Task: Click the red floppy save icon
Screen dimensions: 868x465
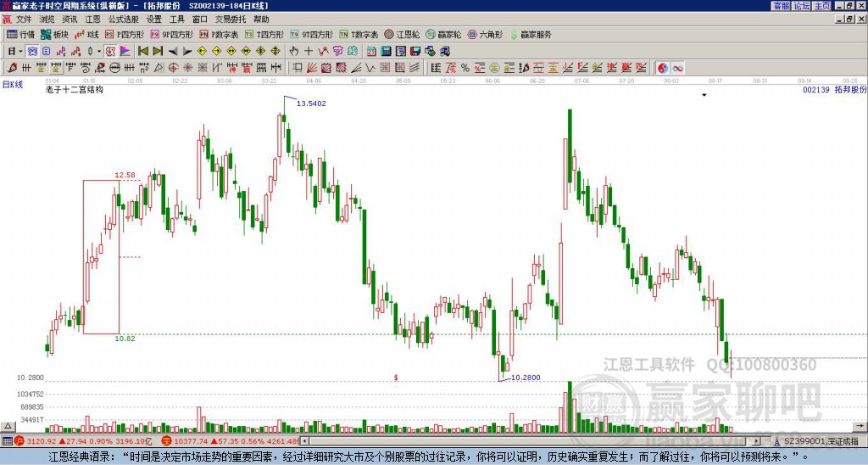Action: click(415, 52)
